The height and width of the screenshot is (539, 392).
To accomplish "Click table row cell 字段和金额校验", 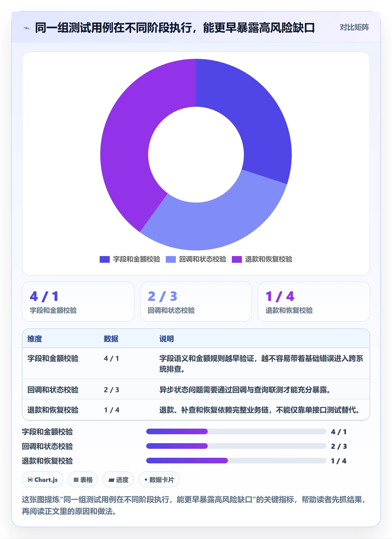I will [x=53, y=358].
